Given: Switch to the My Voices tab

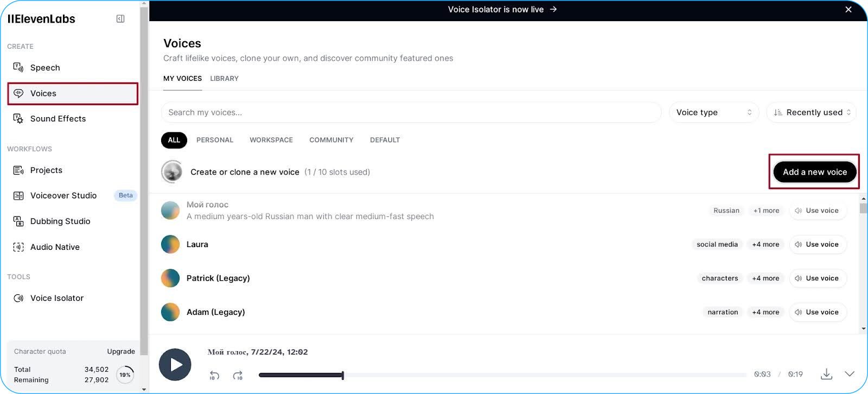Looking at the screenshot, I should point(182,79).
